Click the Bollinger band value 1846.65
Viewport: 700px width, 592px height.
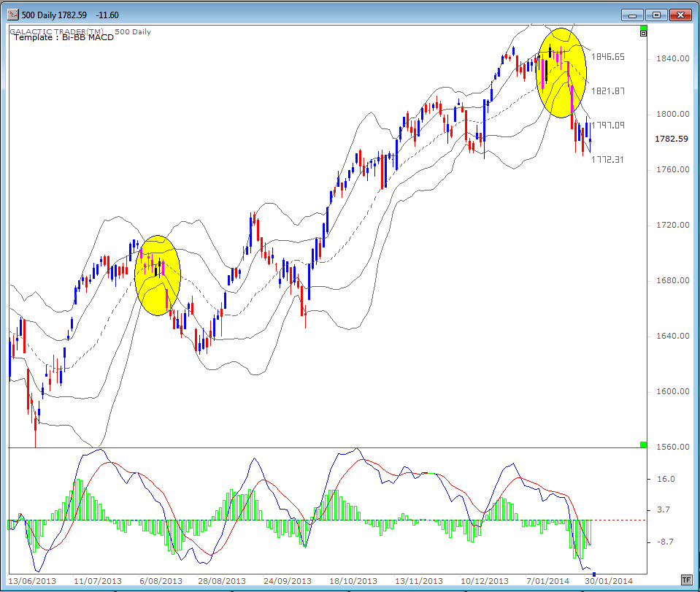607,57
